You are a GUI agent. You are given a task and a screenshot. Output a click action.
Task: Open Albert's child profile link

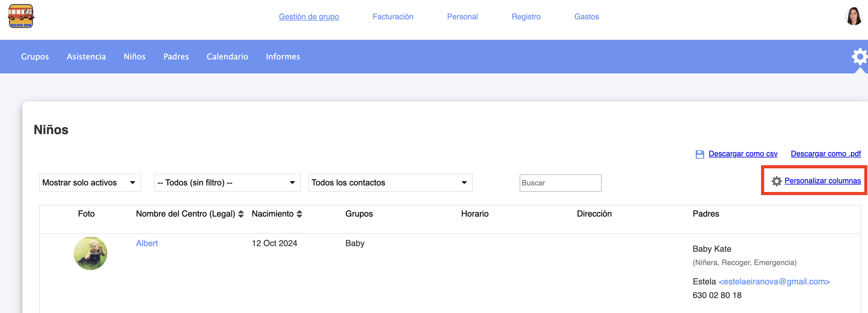click(147, 243)
